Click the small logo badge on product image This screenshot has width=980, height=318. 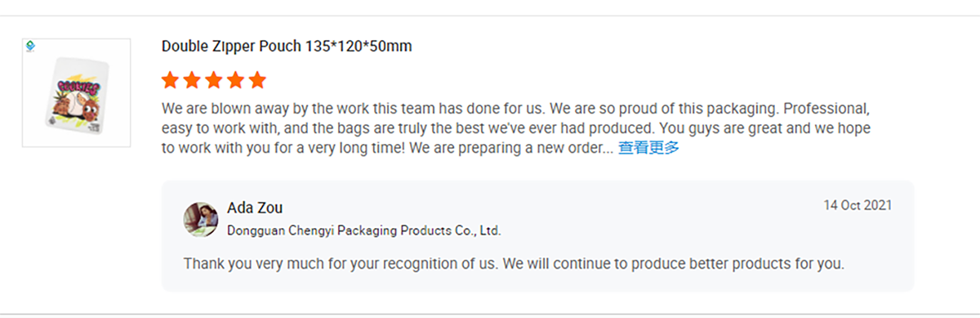click(31, 47)
